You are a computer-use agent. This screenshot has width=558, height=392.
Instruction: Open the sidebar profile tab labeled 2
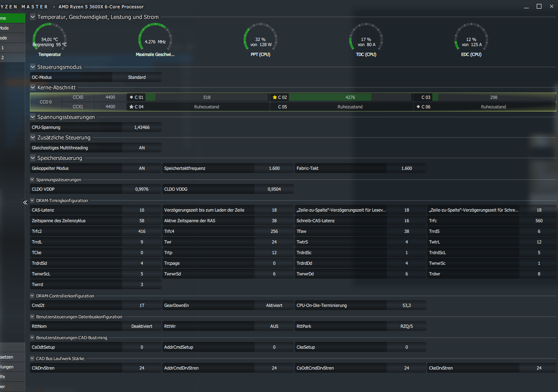pyautogui.click(x=12, y=58)
